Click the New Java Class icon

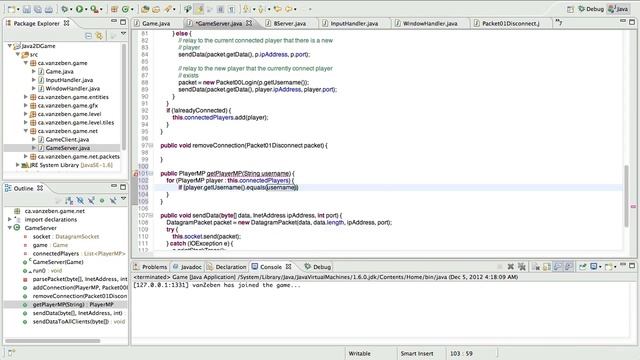click(x=125, y=9)
